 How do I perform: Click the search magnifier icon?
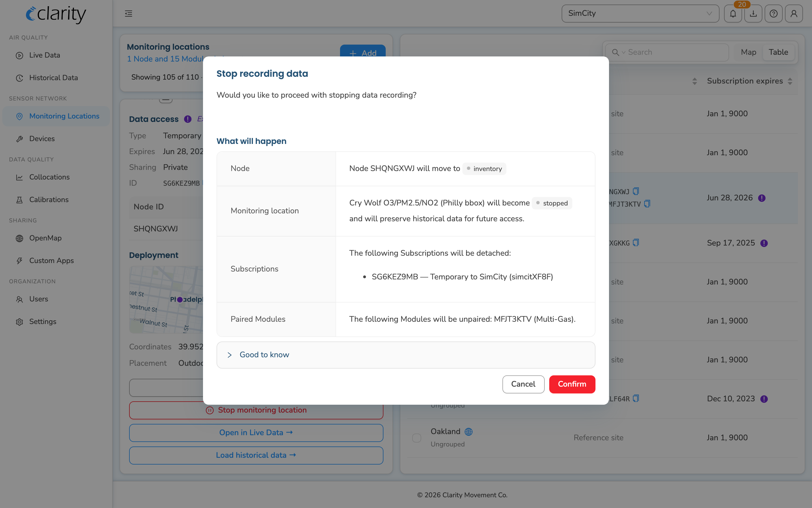(x=615, y=52)
